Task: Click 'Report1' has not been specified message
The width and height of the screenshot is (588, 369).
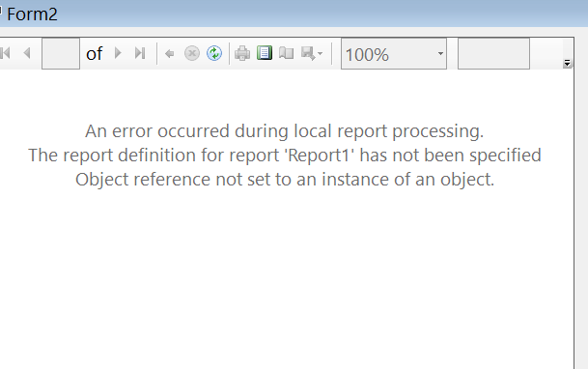Action: point(285,156)
